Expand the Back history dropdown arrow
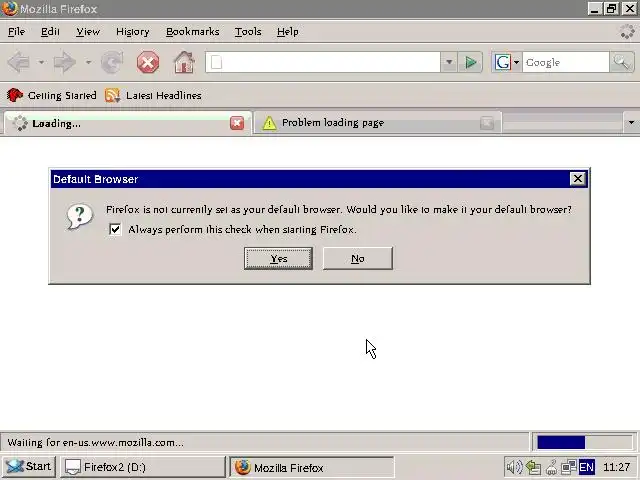Screen dimensions: 640x480 (41, 62)
